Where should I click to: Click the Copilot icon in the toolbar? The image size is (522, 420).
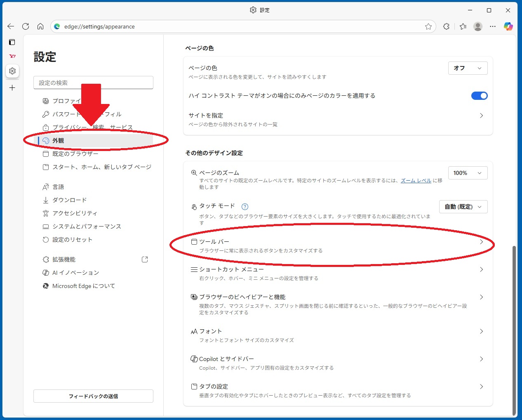(508, 26)
